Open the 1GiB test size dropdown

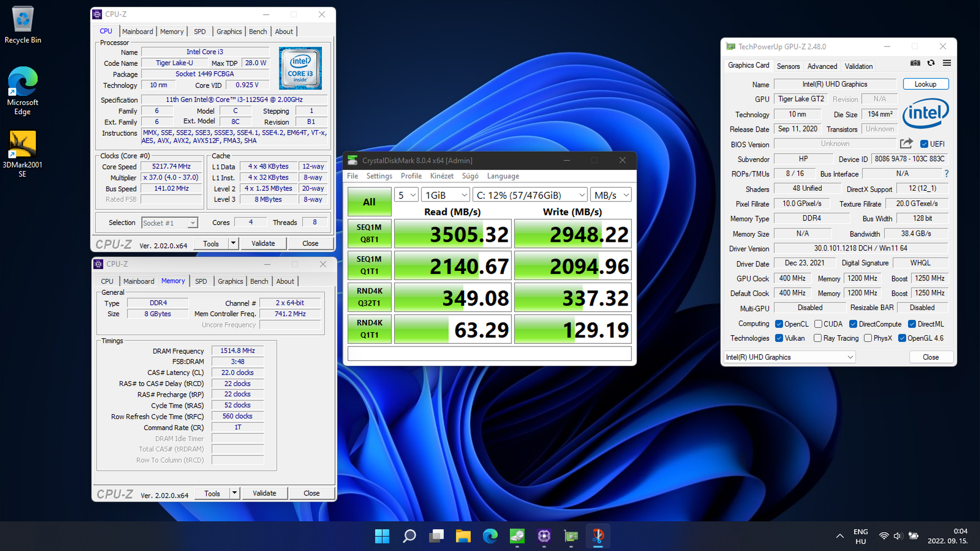pyautogui.click(x=446, y=195)
